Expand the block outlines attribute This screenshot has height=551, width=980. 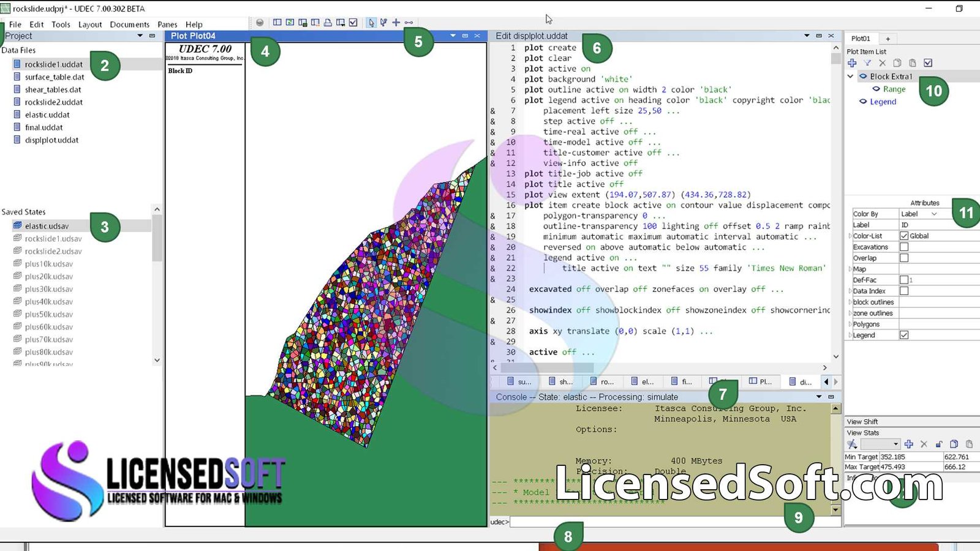[x=850, y=302]
